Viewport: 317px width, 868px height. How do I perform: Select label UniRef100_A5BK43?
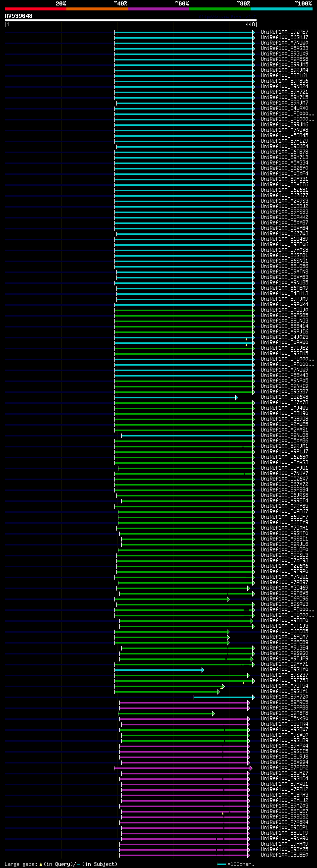284,375
